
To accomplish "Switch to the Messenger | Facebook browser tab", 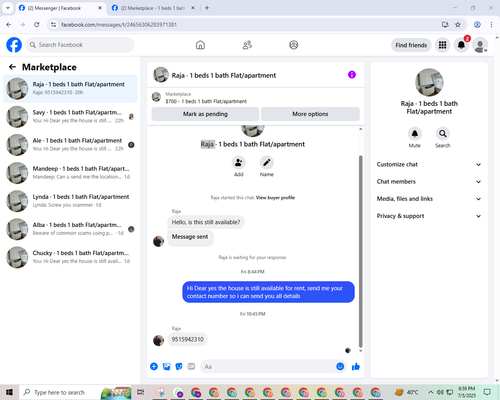I will point(60,8).
